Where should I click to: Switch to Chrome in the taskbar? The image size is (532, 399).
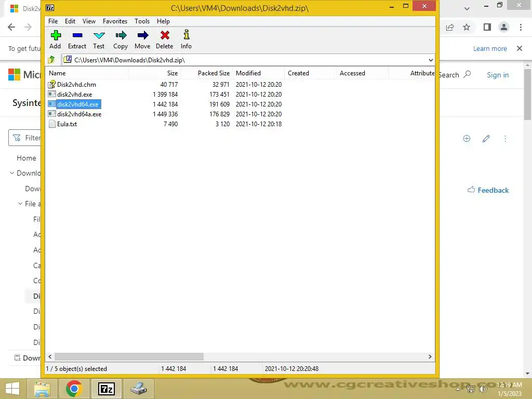(x=74, y=389)
